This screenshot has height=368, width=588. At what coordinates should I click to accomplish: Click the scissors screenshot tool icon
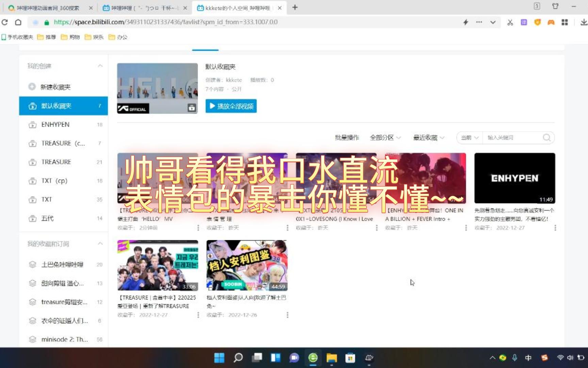(x=510, y=22)
